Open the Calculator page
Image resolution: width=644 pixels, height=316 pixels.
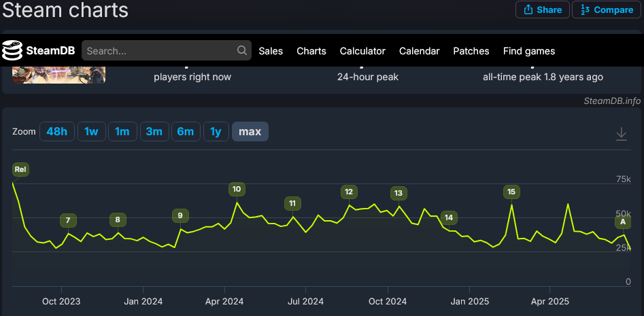tap(362, 51)
